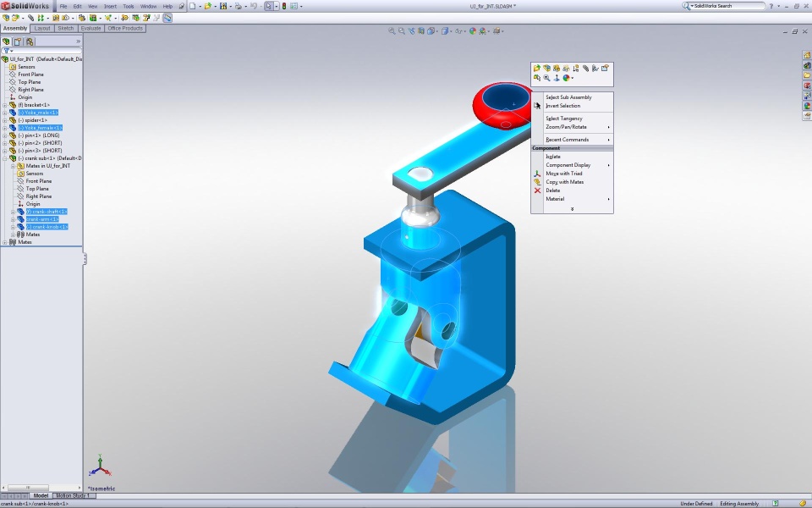Select pin<1> (LONG) in the tree
Image resolution: width=812 pixels, height=508 pixels.
[39, 135]
